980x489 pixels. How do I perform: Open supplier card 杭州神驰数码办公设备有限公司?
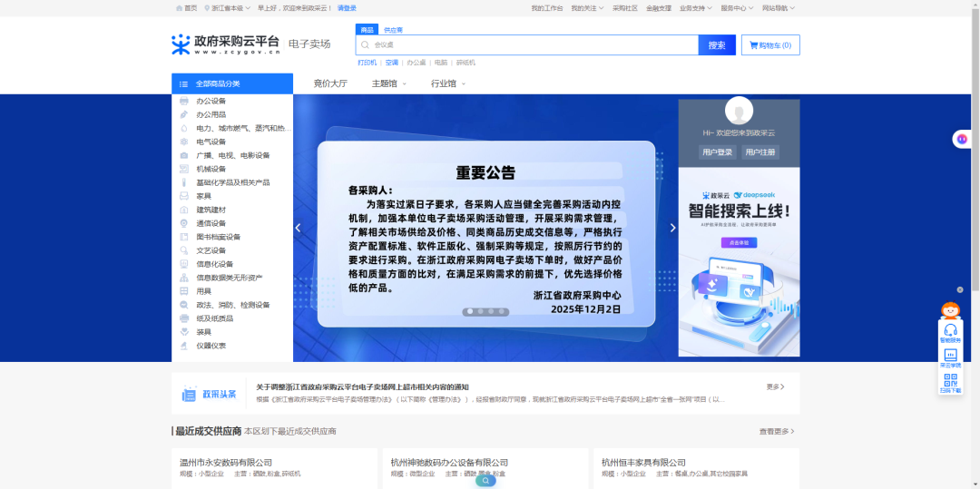(x=485, y=468)
